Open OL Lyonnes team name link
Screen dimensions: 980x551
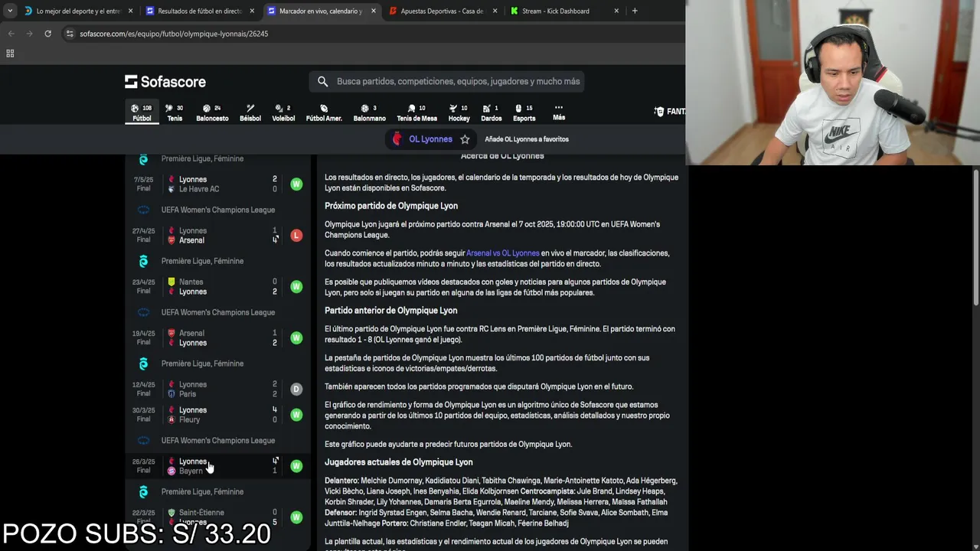point(430,139)
